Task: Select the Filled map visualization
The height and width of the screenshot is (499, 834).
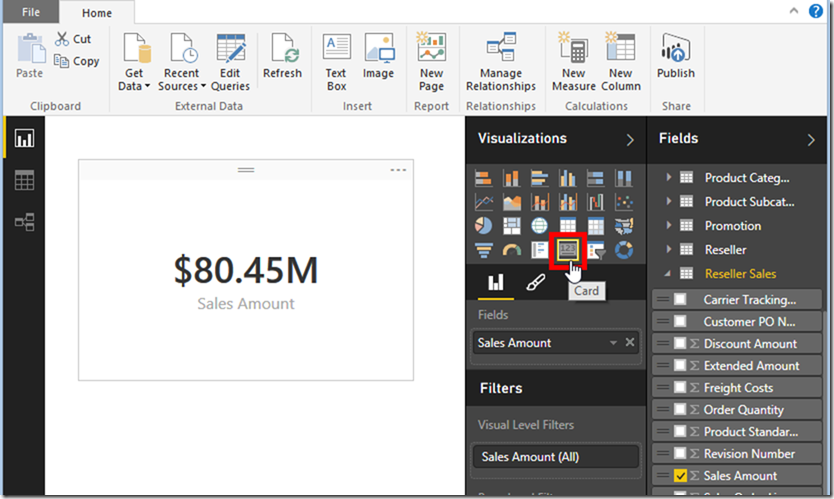Action: click(624, 226)
